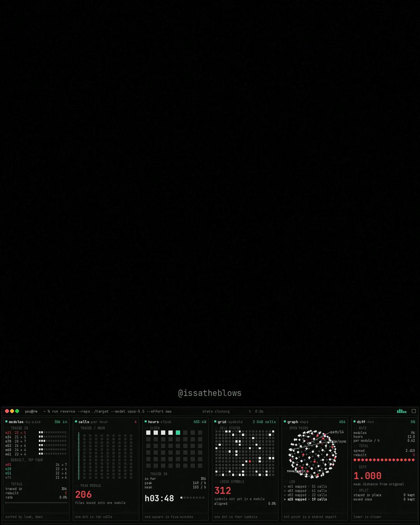The width and height of the screenshot is (420, 525).
Task: Click the green marker beside the modules-by-size title
Action: [x=7, y=422]
